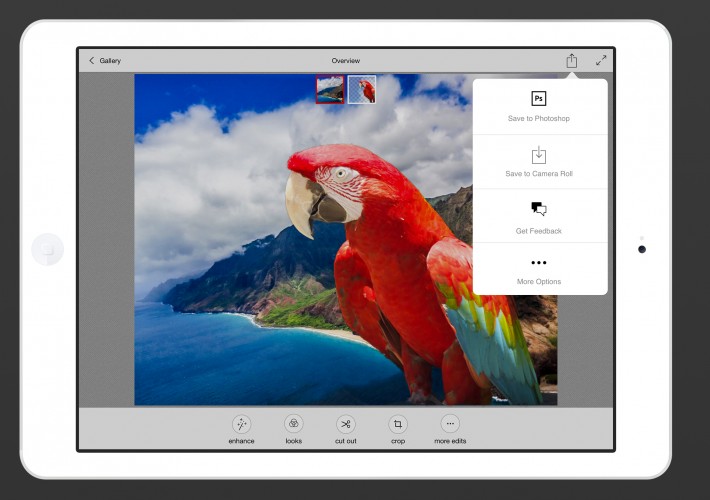Click the Overview title text
The height and width of the screenshot is (500, 710).
(x=346, y=61)
